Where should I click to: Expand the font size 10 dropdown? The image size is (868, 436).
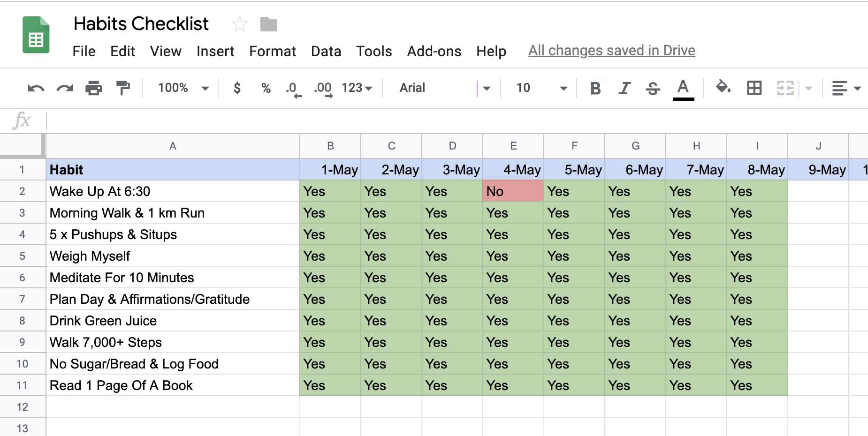[541, 88]
